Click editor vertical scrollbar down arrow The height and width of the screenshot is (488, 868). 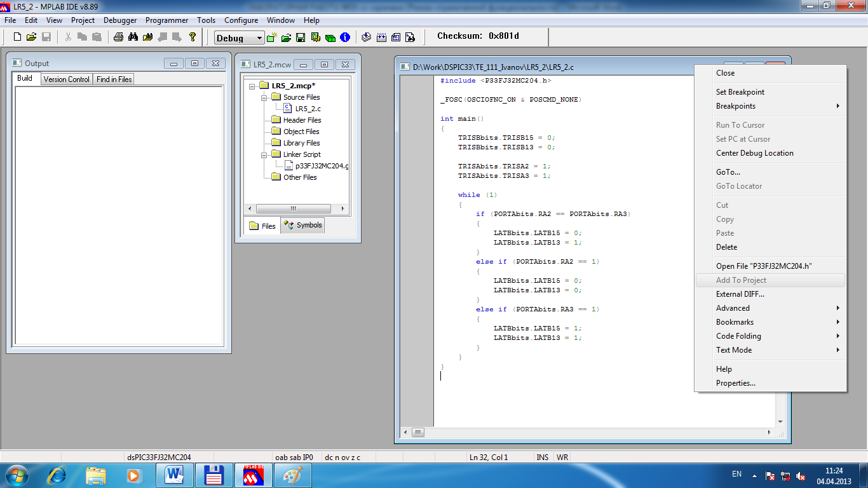[781, 421]
